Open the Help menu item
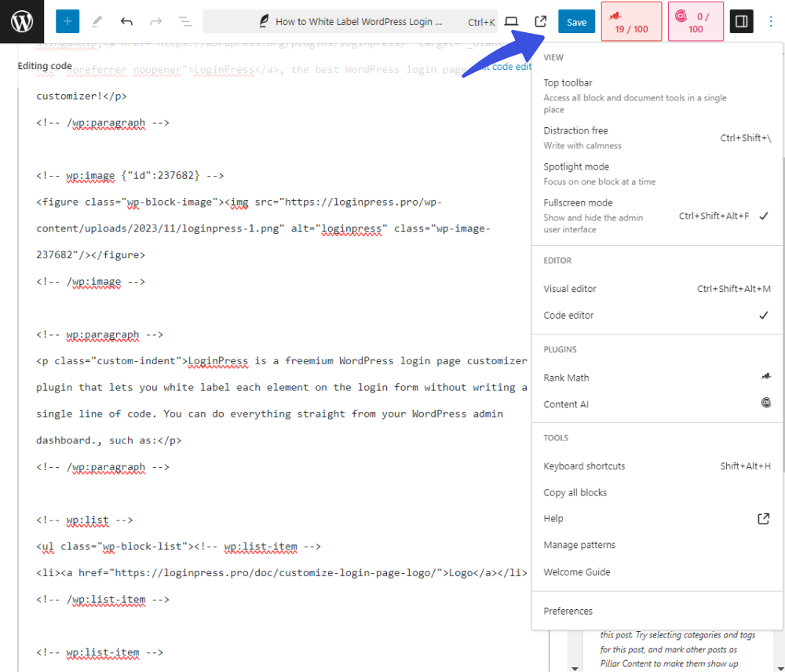This screenshot has width=785, height=672. pyautogui.click(x=657, y=518)
